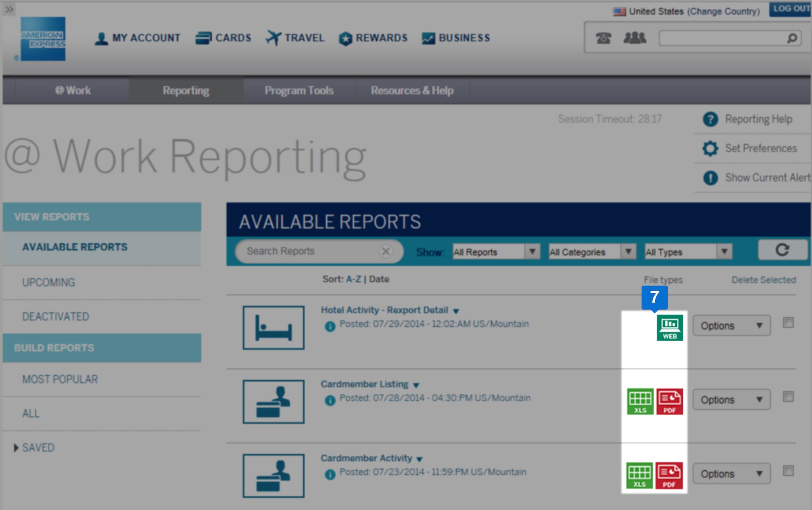Select Cardmember Activity for deletion

(x=789, y=470)
